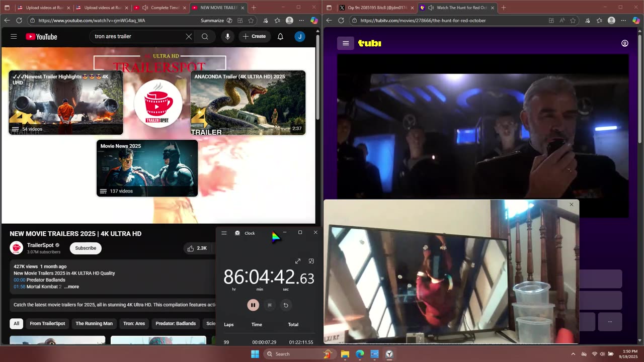Select the Tron: Ares chip
This screenshot has height=362, width=644.
[134, 324]
